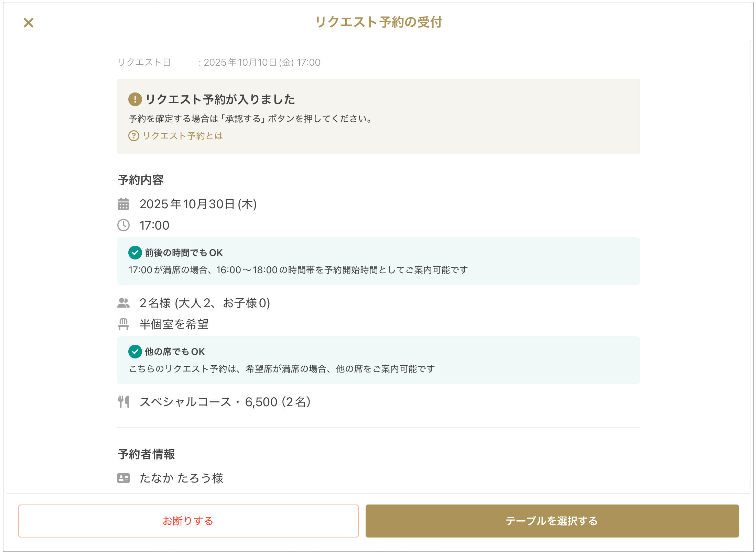The width and height of the screenshot is (756, 554).
Task: Click the clock time icon
Action: point(123,225)
